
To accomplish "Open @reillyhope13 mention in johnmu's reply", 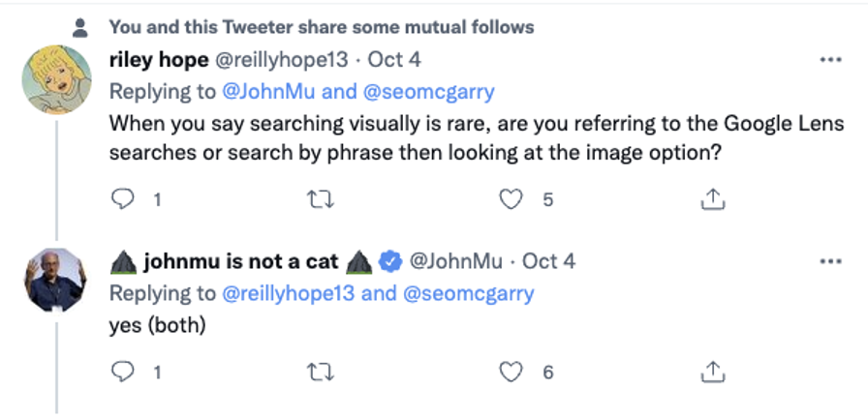I will 283,293.
